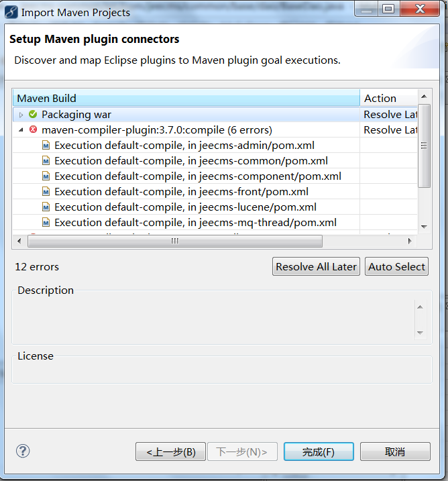The width and height of the screenshot is (448, 481).
Task: Click the pom file icon for jeecms-lucene execution
Action: coord(46,207)
